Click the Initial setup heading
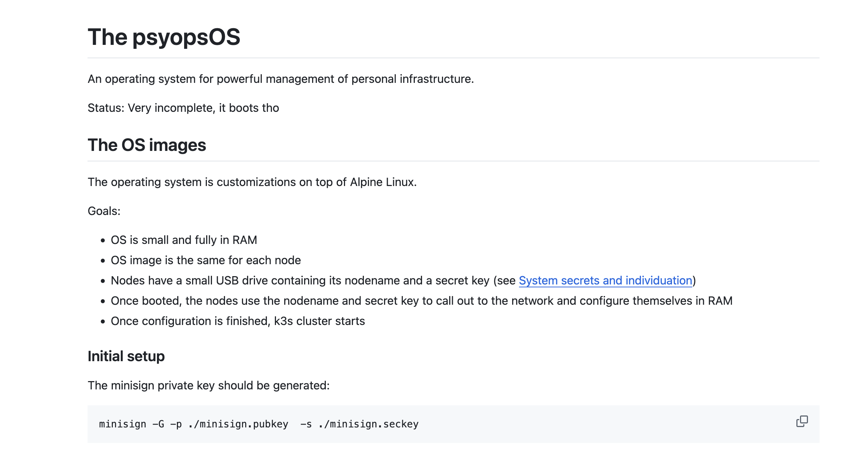This screenshot has width=868, height=456. 126,356
